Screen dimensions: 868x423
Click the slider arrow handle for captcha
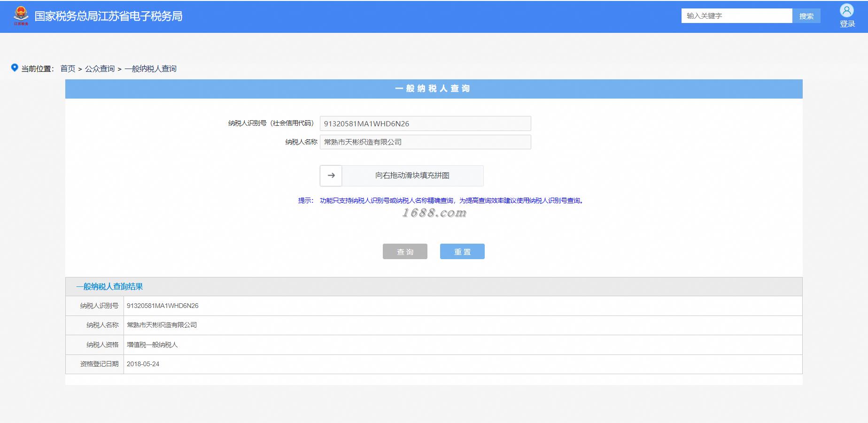coord(331,176)
